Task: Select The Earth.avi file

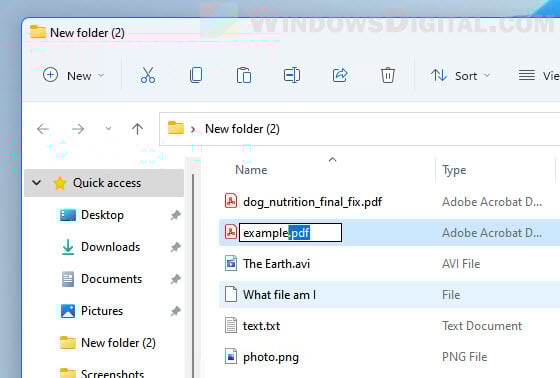Action: tap(276, 264)
